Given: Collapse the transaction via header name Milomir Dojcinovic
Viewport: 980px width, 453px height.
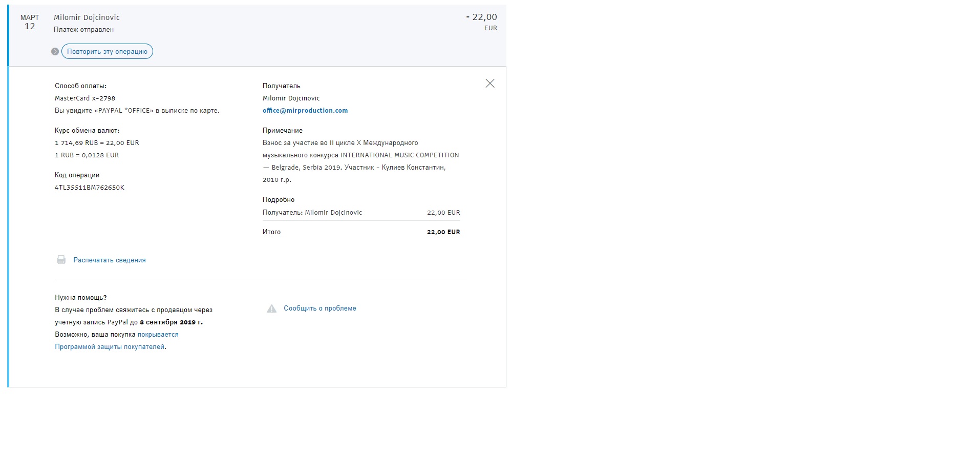Looking at the screenshot, I should pyautogui.click(x=87, y=17).
